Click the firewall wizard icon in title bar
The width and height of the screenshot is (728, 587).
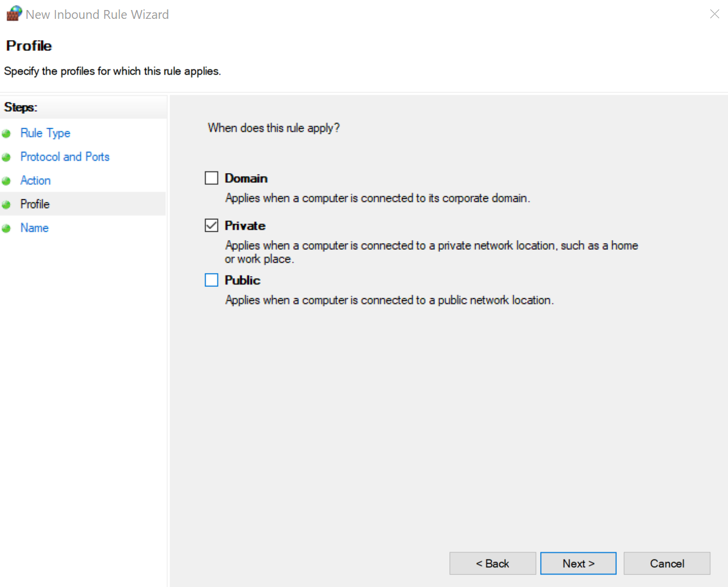coord(14,14)
